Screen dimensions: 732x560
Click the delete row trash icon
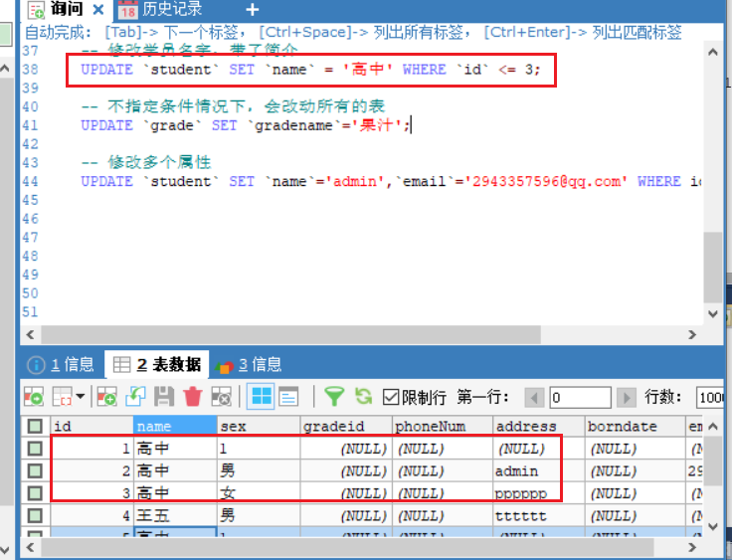pyautogui.click(x=192, y=397)
